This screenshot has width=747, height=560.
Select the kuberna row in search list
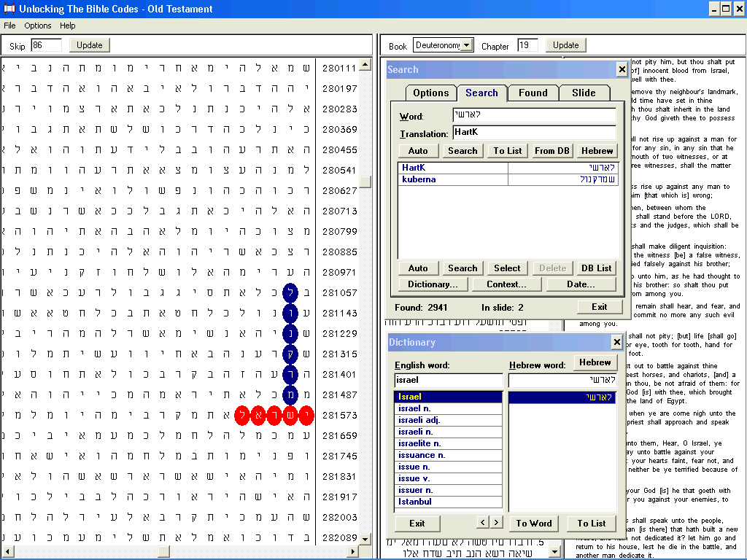tap(452, 179)
